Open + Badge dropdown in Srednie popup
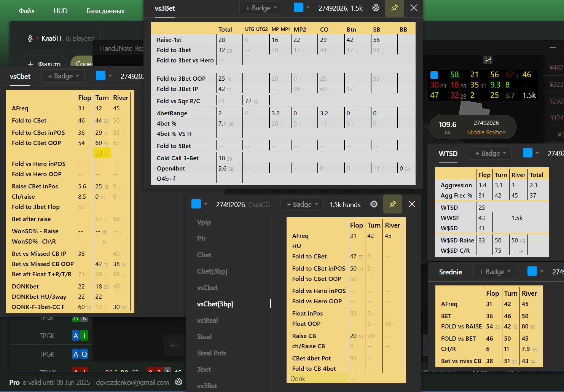This screenshot has width=564, height=392. coord(495,272)
